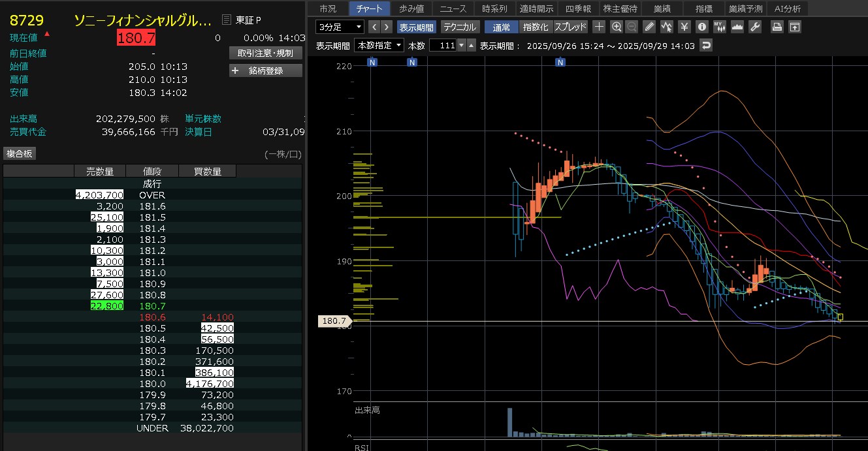Open the info icon in chart toolbar
The image size is (868, 451).
702,27
